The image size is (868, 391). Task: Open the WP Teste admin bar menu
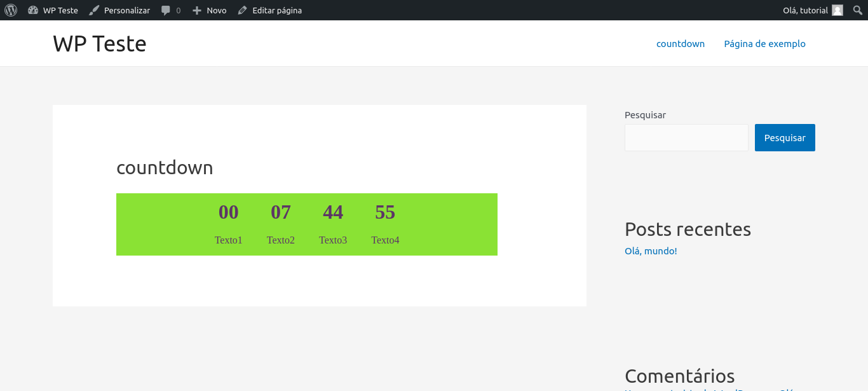(x=60, y=10)
